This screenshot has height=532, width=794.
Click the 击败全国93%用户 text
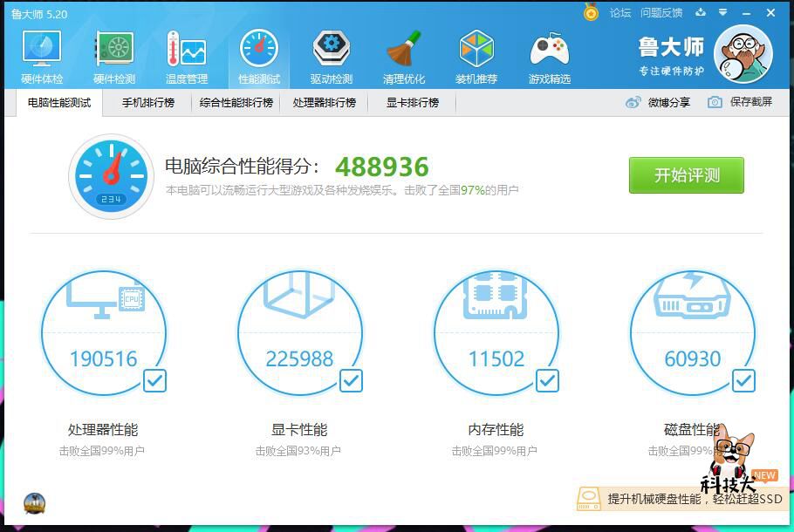(298, 451)
